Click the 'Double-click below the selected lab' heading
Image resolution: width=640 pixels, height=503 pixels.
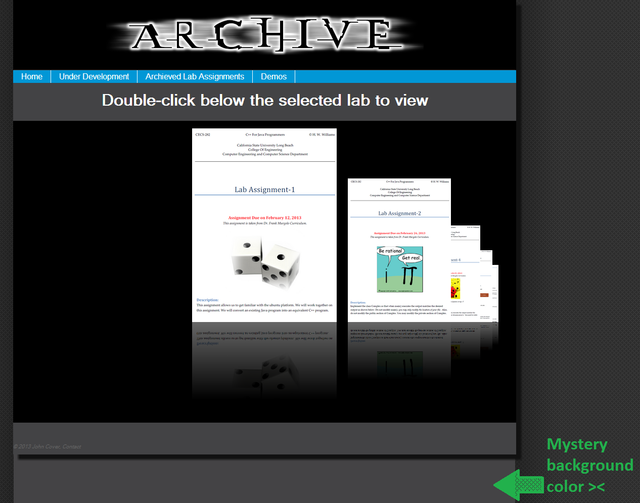pos(265,100)
